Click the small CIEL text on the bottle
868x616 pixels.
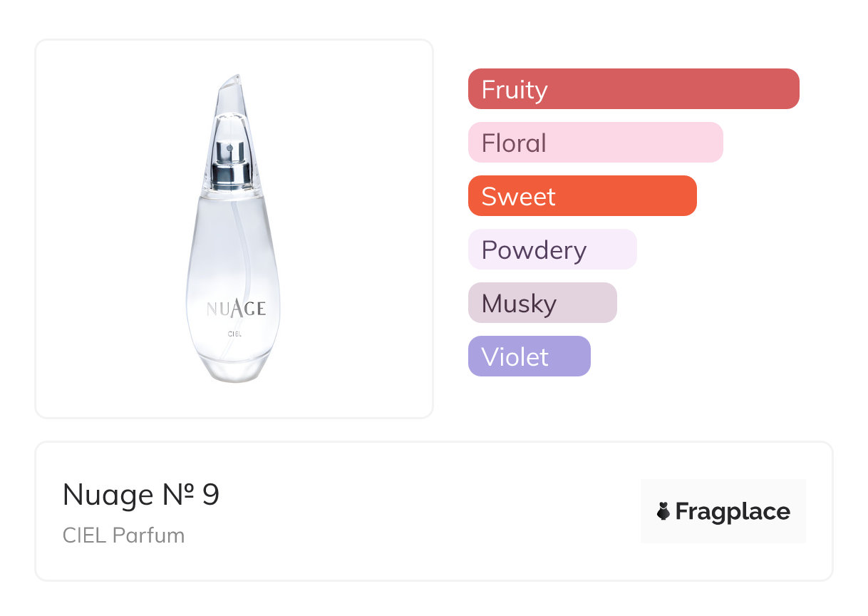[235, 334]
